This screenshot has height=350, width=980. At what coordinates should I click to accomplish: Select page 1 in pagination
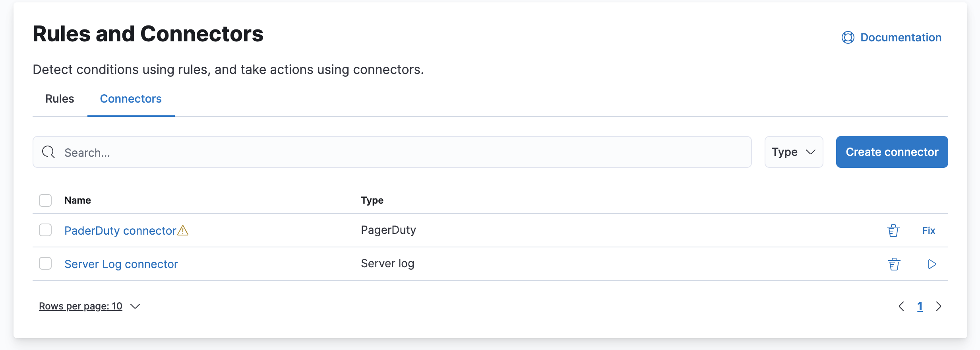[x=920, y=306]
